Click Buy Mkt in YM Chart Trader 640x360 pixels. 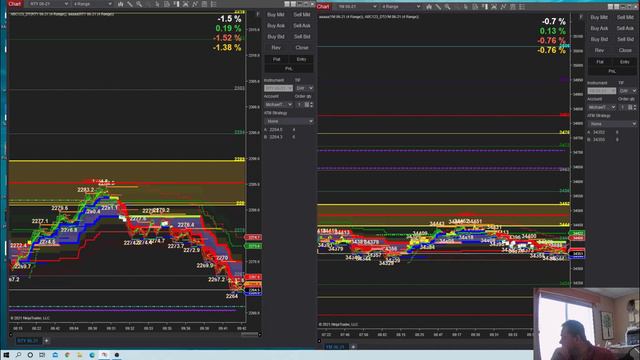click(599, 17)
